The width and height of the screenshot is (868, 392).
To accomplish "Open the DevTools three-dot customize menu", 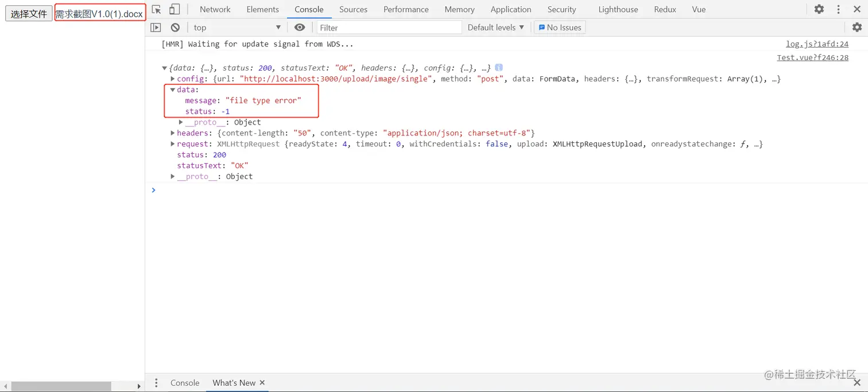I will pyautogui.click(x=838, y=9).
